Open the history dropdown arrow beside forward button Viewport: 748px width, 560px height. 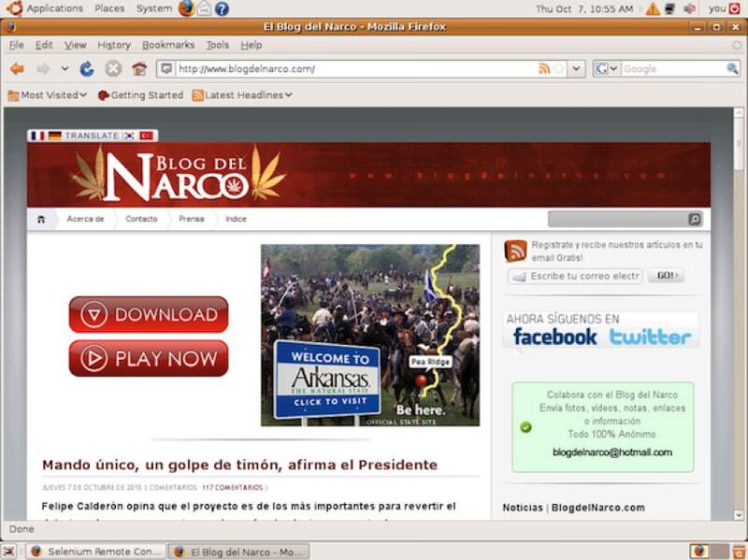pyautogui.click(x=65, y=68)
